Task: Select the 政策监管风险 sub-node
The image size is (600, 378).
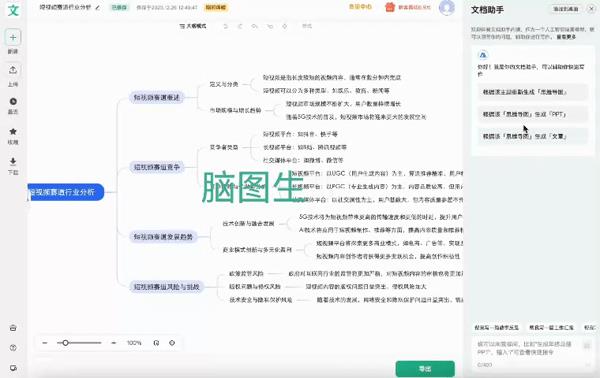Action: coord(246,274)
